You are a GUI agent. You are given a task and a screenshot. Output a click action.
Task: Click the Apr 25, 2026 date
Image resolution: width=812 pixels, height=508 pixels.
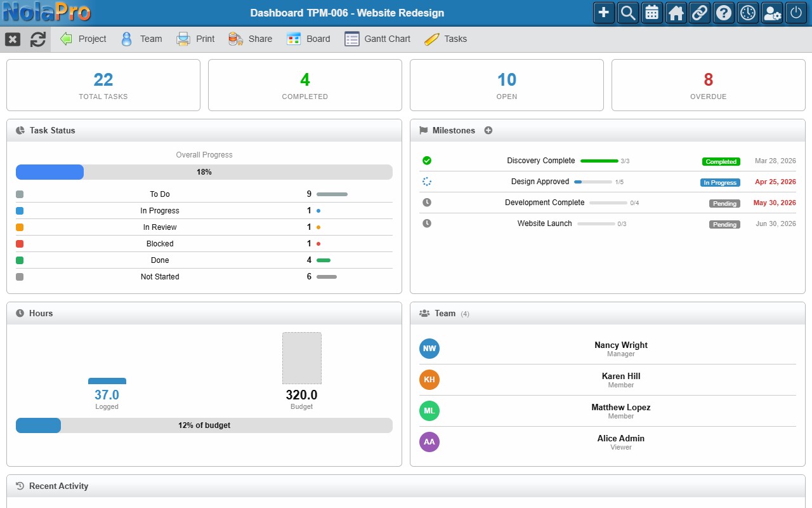[775, 182]
